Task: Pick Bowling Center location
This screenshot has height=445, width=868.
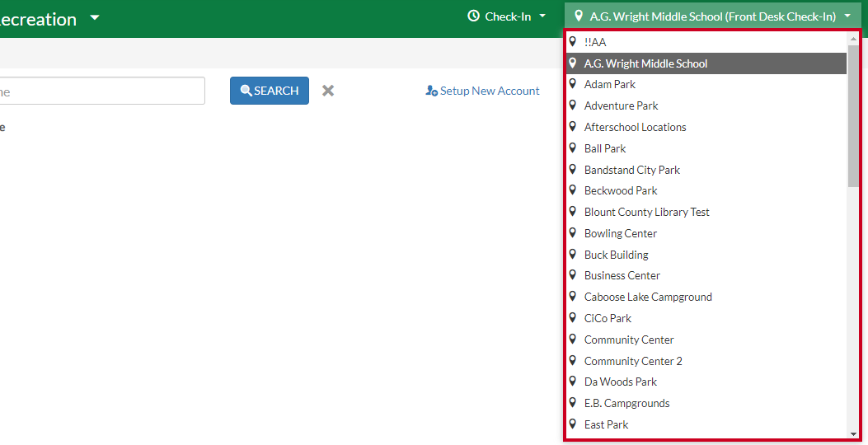Action: (x=706, y=233)
